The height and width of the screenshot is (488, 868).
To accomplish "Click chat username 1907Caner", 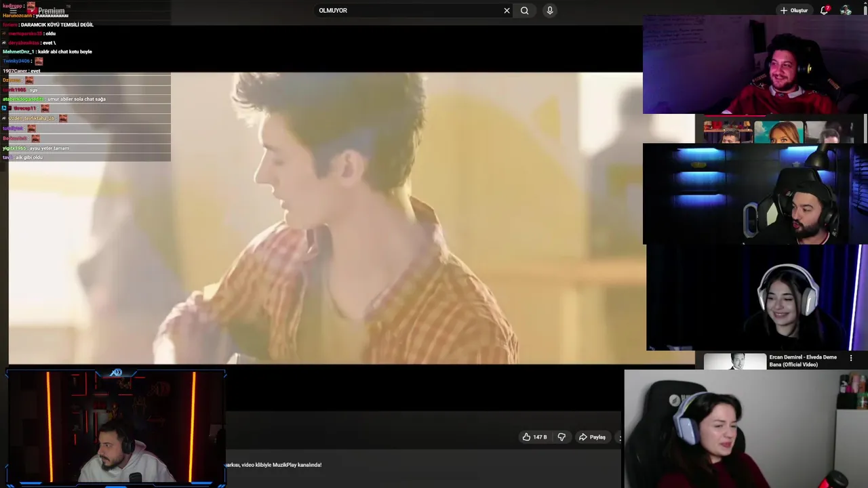I will coord(15,70).
